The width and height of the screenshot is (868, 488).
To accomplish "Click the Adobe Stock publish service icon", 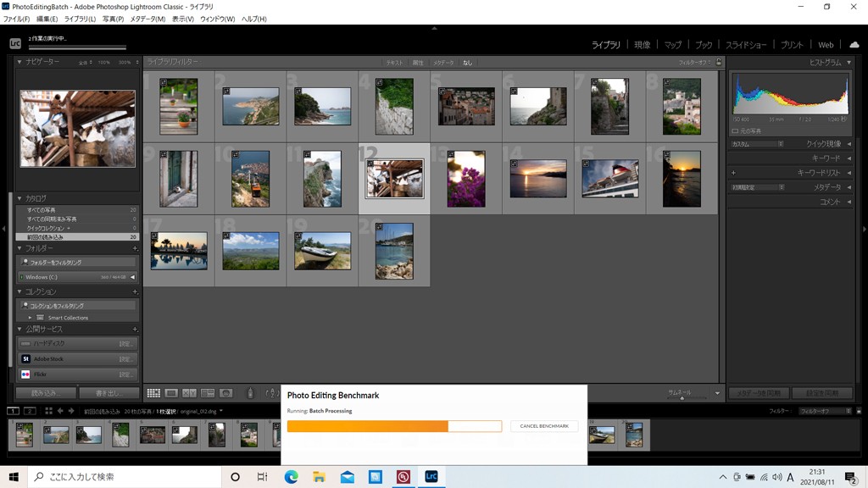I will tap(25, 358).
